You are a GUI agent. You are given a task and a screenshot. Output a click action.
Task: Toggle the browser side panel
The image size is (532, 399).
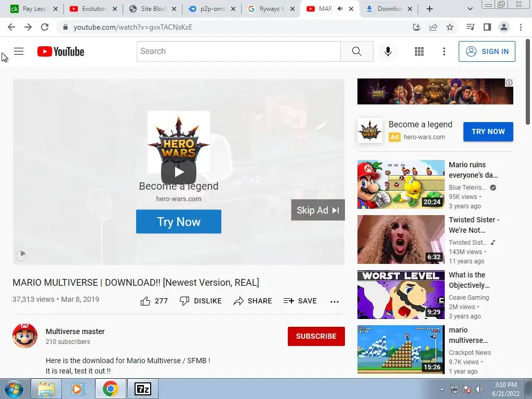click(487, 27)
